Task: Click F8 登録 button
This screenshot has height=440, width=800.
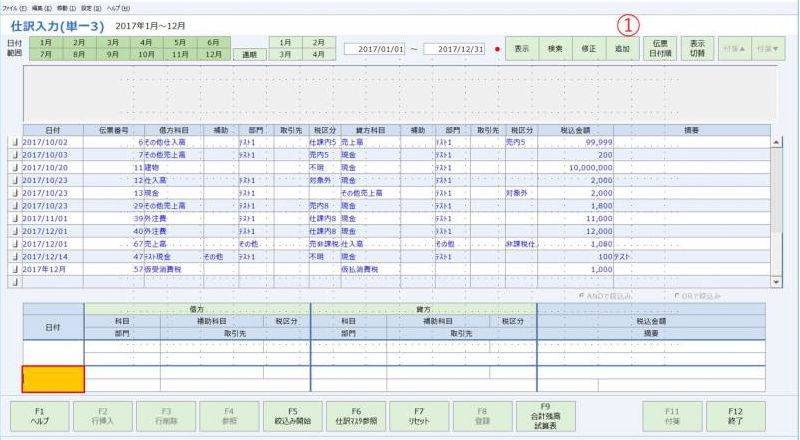Action: pos(482,417)
